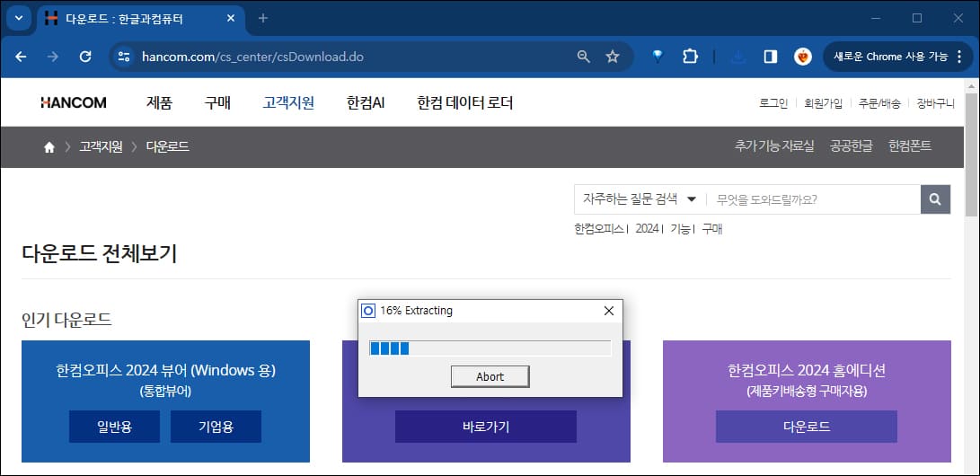This screenshot has width=980, height=476.
Task: Click the 한컴오피스 2024 뷰어 (Windows 용) title
Action: coord(165,370)
